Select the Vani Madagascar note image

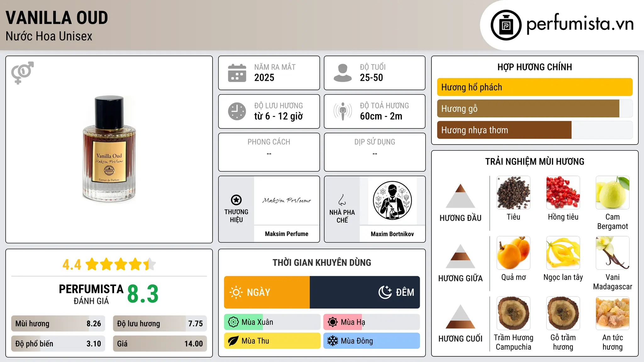point(613,253)
